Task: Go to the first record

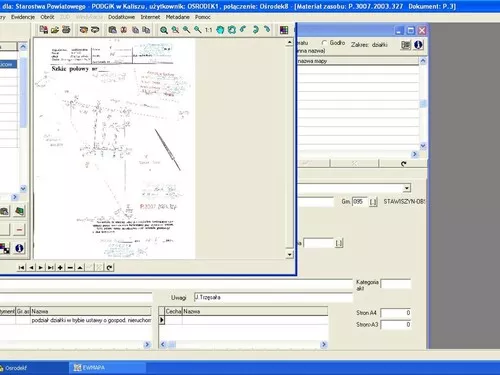Action: pos(21,267)
